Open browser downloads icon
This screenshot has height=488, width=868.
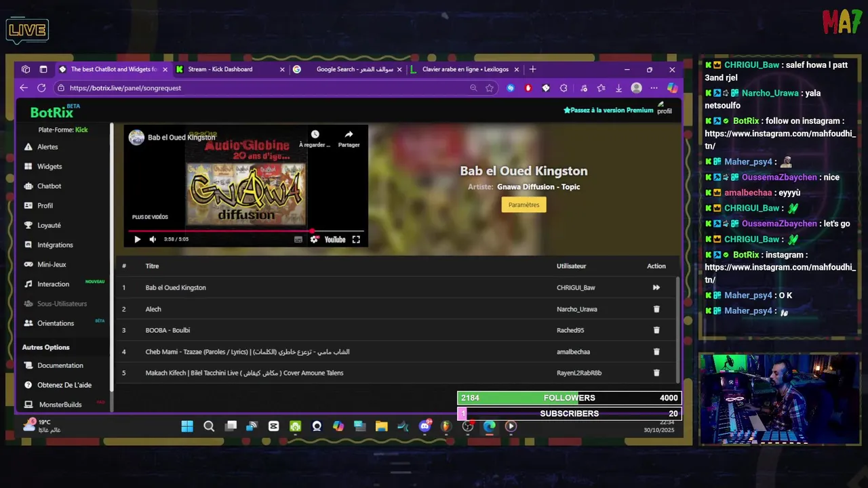click(x=618, y=88)
